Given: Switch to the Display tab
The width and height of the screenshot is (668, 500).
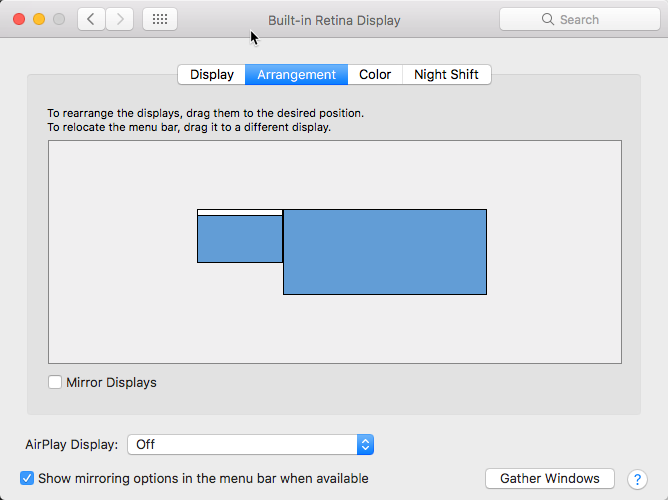Looking at the screenshot, I should click(x=212, y=75).
